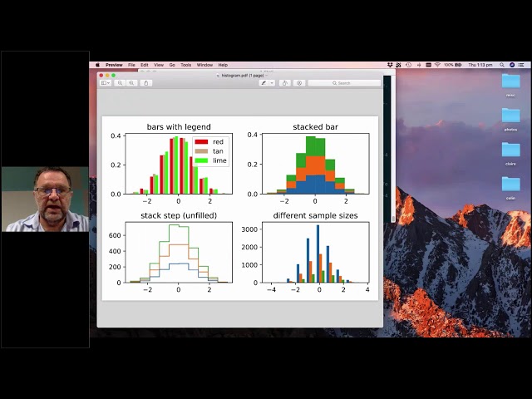Show the Markup toolbar

[299, 83]
